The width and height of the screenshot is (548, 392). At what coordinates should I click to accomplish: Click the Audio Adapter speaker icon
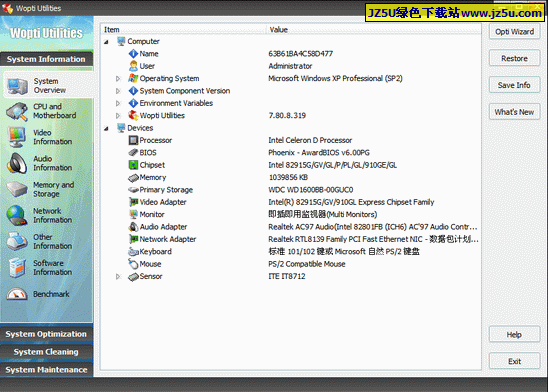point(133,227)
